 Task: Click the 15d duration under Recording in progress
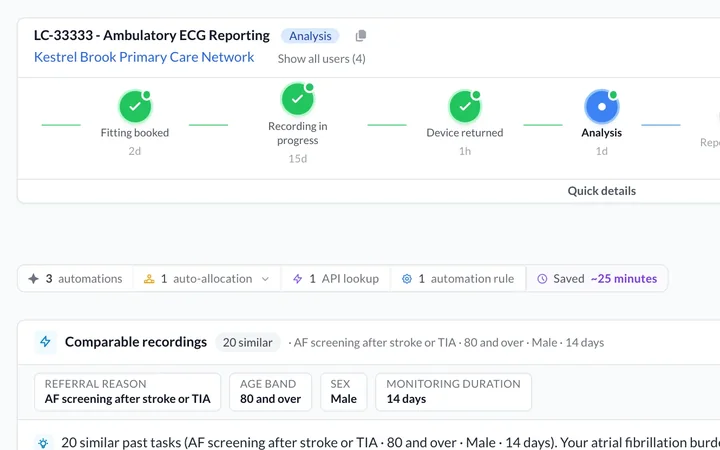(x=298, y=159)
